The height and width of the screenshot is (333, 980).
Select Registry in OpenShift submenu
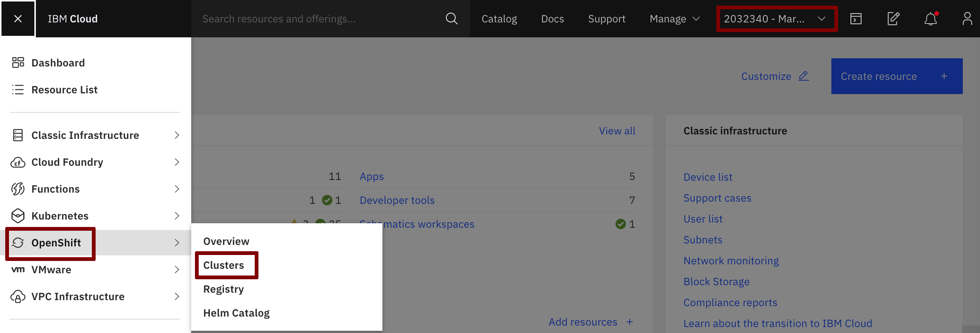click(x=223, y=289)
